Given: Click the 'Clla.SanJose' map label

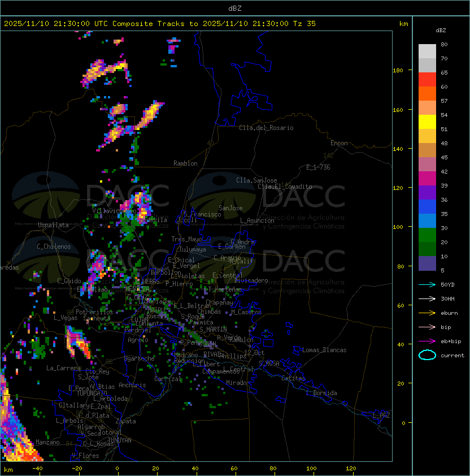Looking at the screenshot, I should (256, 180).
